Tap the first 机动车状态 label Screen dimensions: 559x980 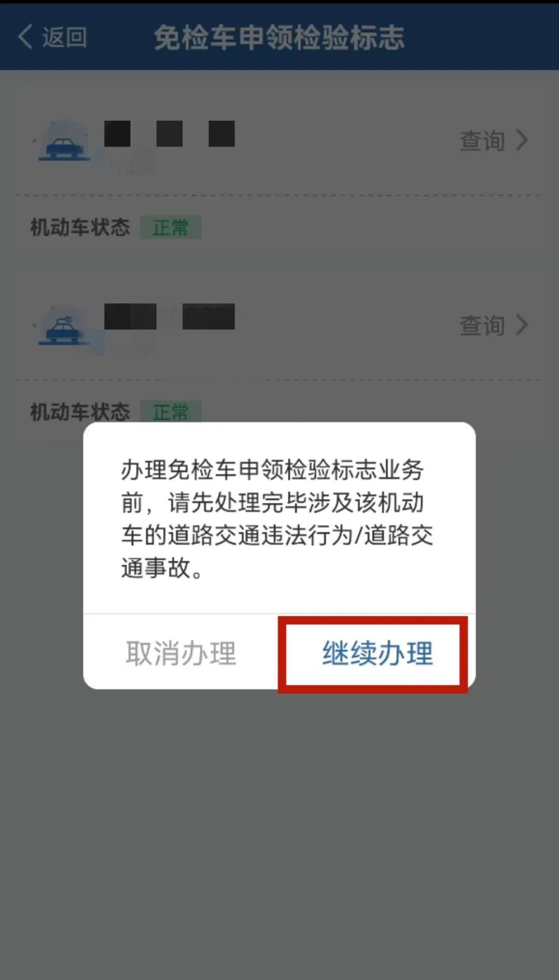click(x=80, y=227)
